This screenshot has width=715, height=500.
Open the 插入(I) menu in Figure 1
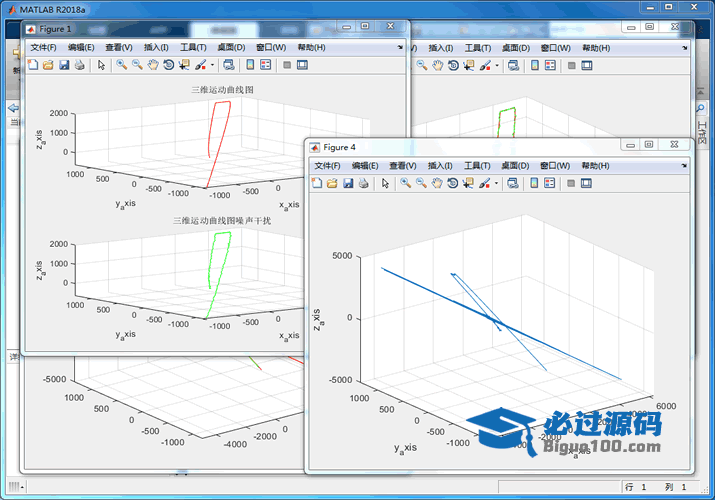point(156,47)
